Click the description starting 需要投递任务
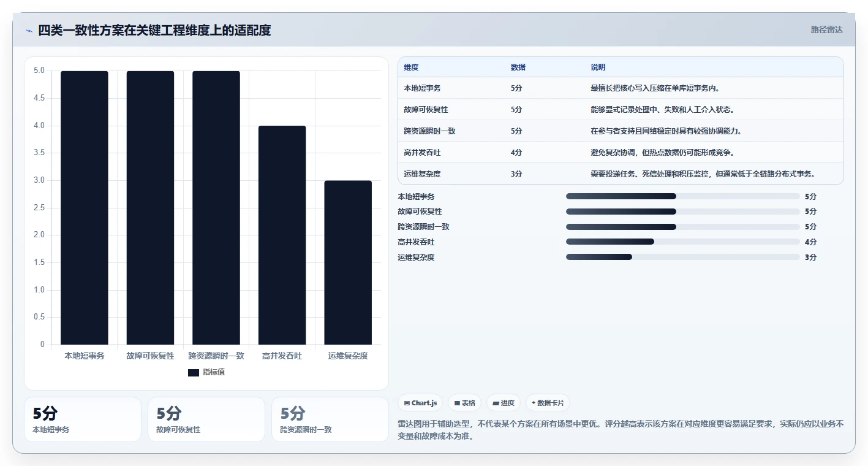Viewport: 868px width, 466px height. click(x=704, y=174)
